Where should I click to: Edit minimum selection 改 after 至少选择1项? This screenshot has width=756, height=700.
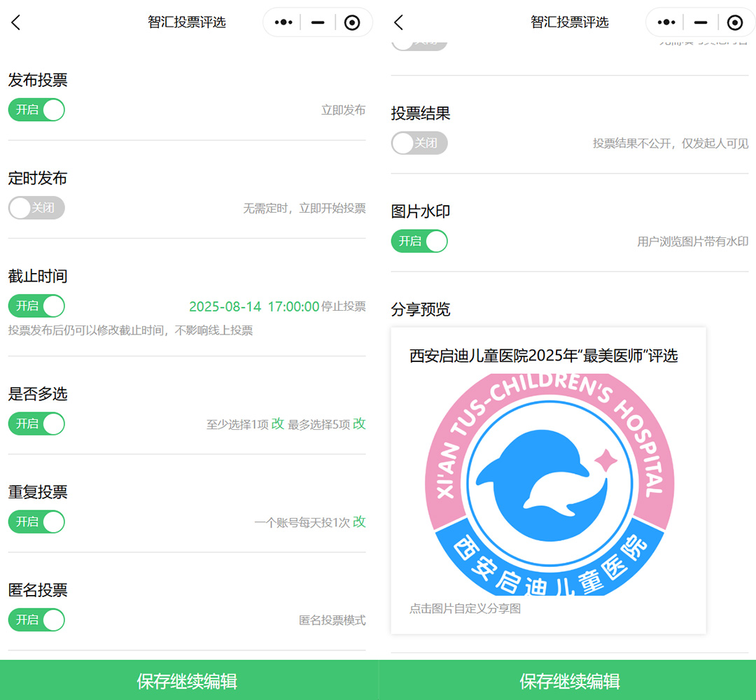(x=278, y=423)
